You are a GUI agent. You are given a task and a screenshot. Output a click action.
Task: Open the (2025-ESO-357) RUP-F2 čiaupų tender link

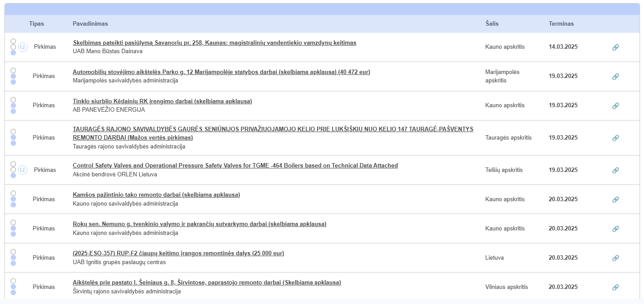pyautogui.click(x=178, y=253)
